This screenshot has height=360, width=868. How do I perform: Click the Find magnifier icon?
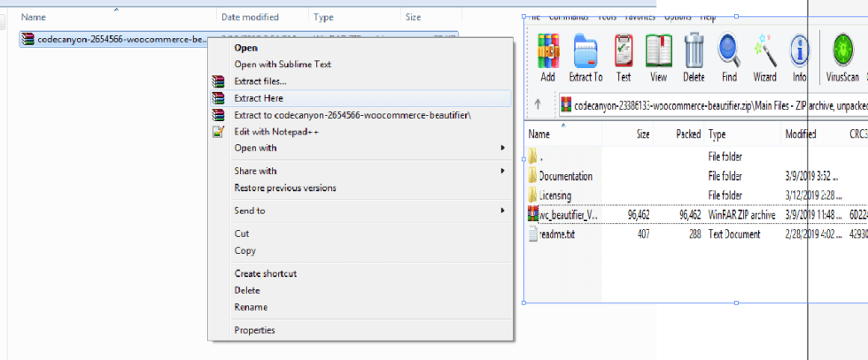point(729,50)
